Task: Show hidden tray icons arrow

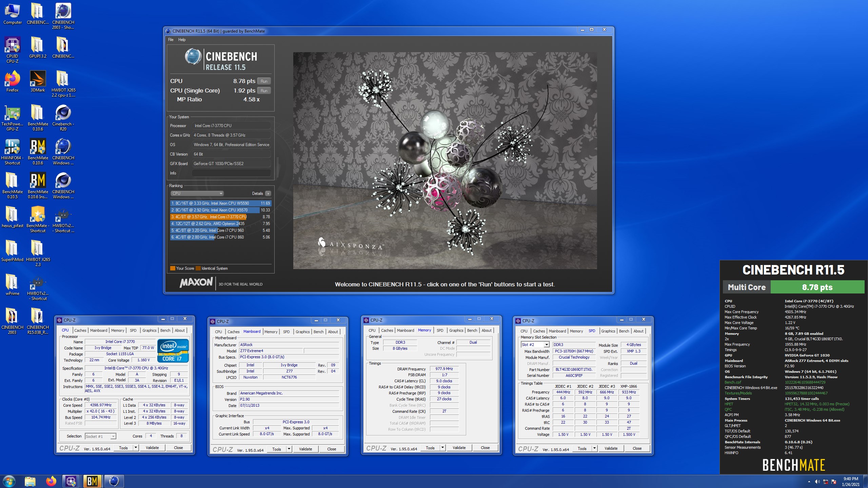Action: 809,482
